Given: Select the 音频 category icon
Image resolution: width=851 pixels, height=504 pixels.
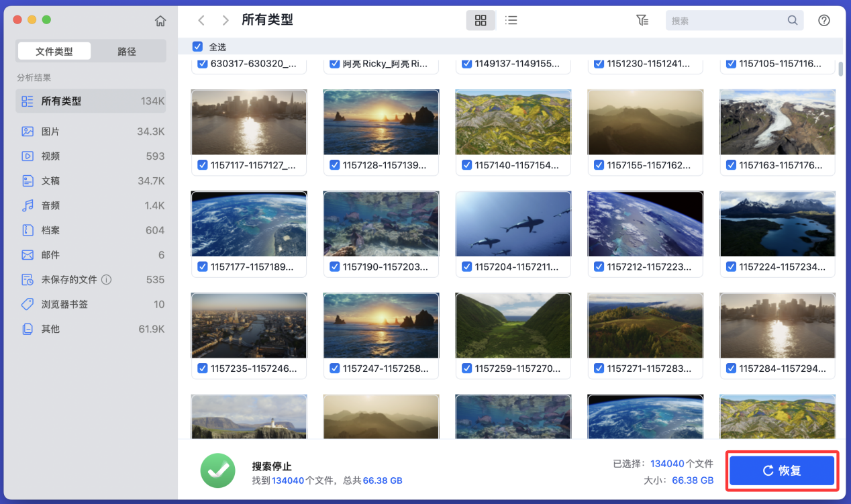Looking at the screenshot, I should click(x=27, y=205).
